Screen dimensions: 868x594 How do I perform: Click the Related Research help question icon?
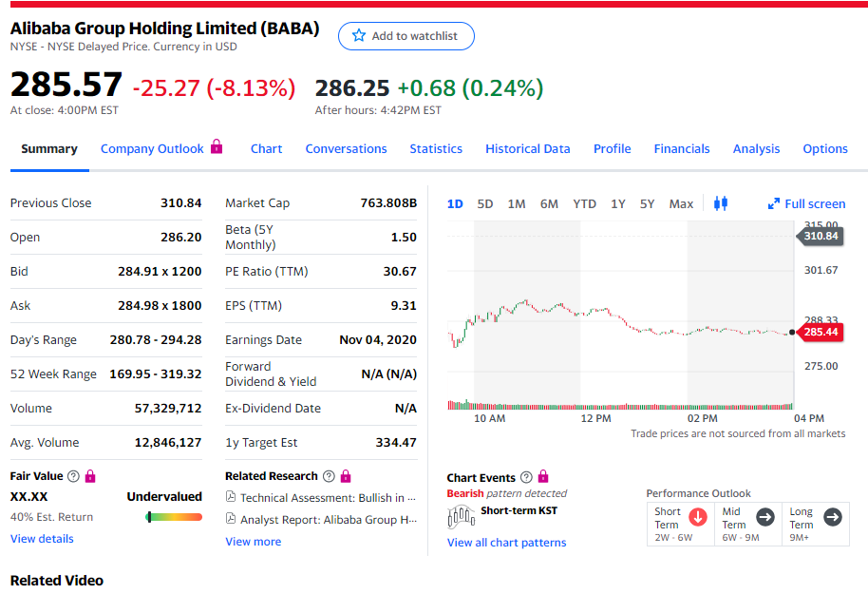tap(329, 476)
